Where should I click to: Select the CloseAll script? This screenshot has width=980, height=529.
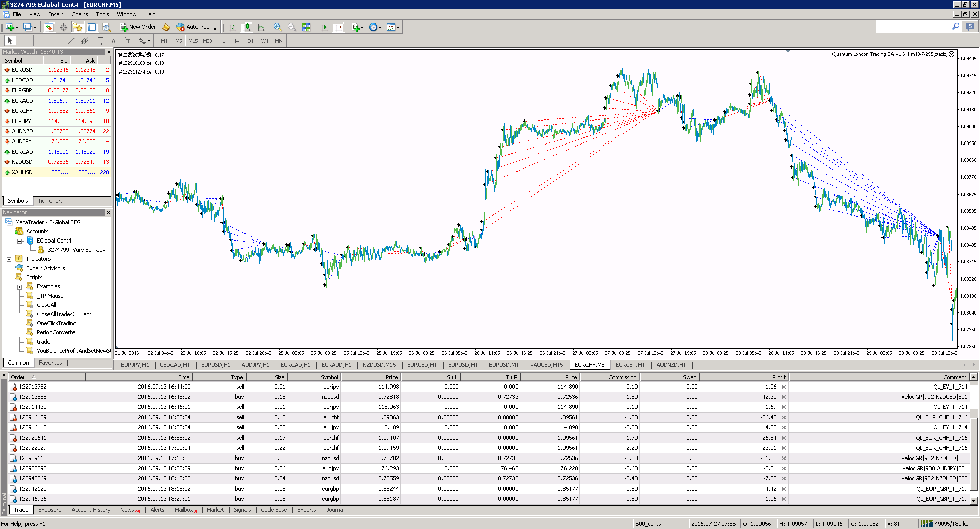point(46,305)
